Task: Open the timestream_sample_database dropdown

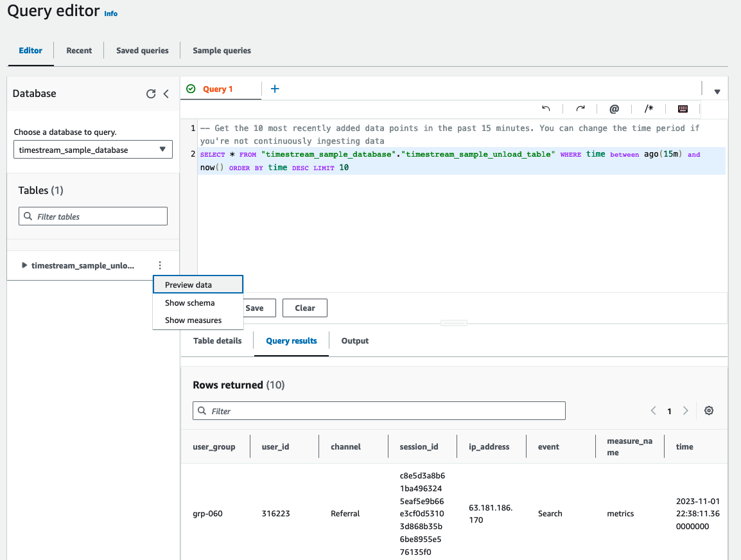Action: pyautogui.click(x=93, y=150)
